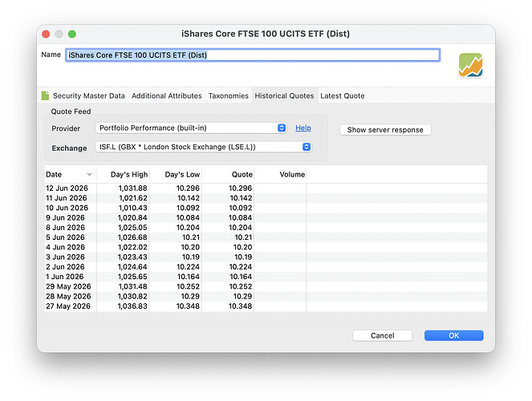Click the Portfolio Performance app logo icon
The image size is (532, 401).
[x=470, y=65]
